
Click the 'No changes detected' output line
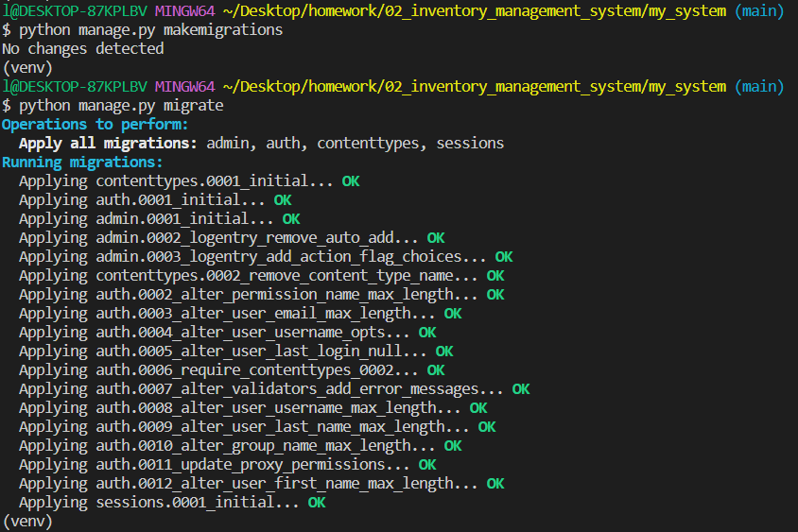tap(83, 49)
